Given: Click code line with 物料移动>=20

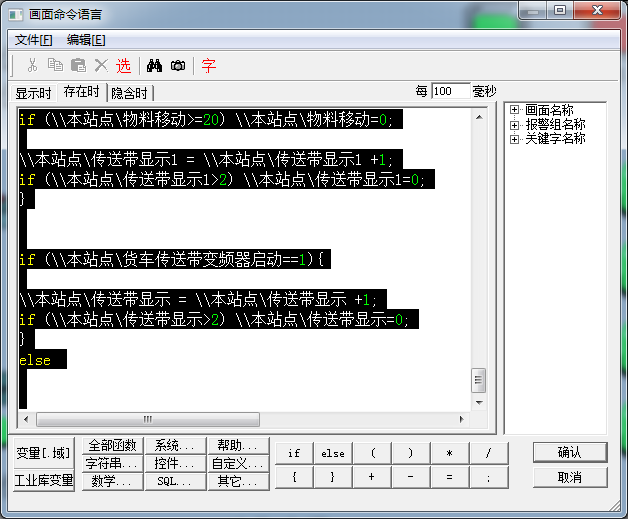Looking at the screenshot, I should (x=211, y=119).
